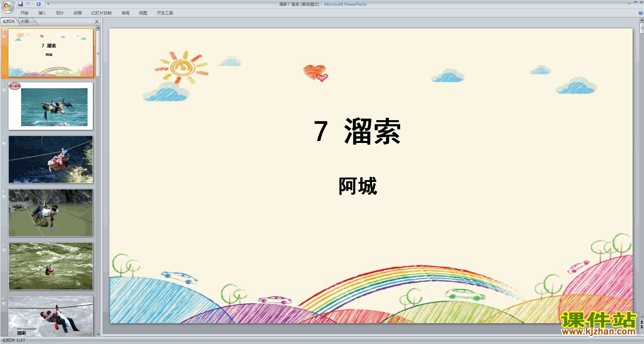The image size is (644, 344).
Task: Click the Save icon in quick access toolbar
Action: coord(20,4)
